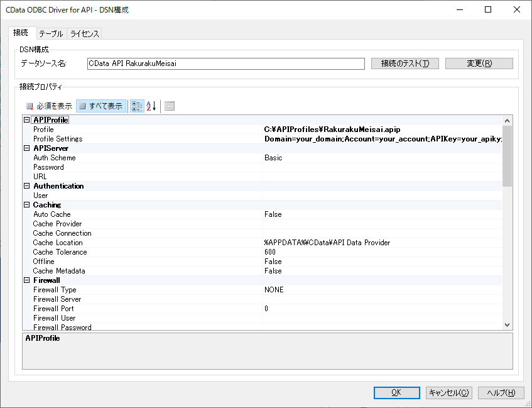532x408 pixels.
Task: Switch to the テーブル tab
Action: coord(50,34)
